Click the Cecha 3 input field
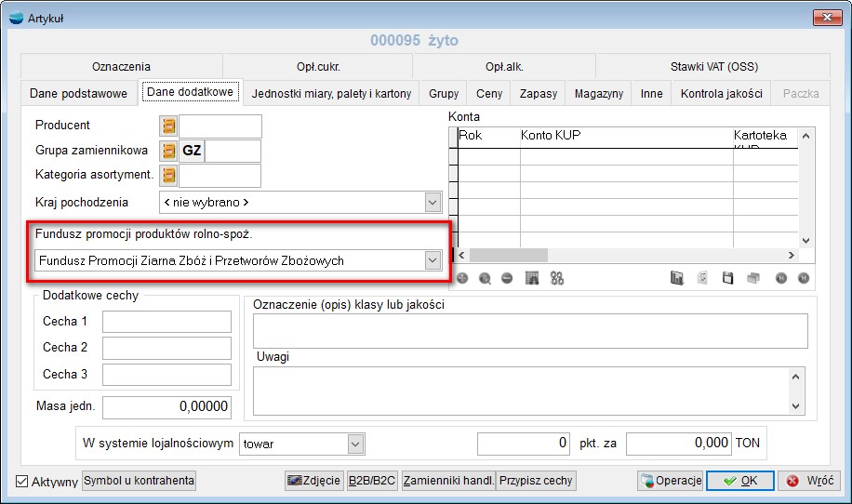The height and width of the screenshot is (504, 852). [166, 375]
